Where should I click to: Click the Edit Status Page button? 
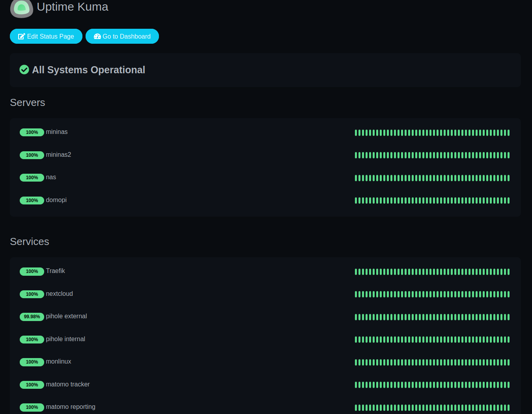(46, 36)
